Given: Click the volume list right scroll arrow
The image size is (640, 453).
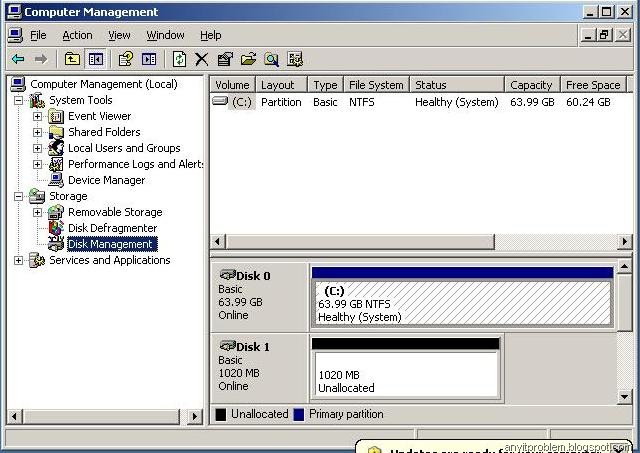Looking at the screenshot, I should (x=624, y=242).
